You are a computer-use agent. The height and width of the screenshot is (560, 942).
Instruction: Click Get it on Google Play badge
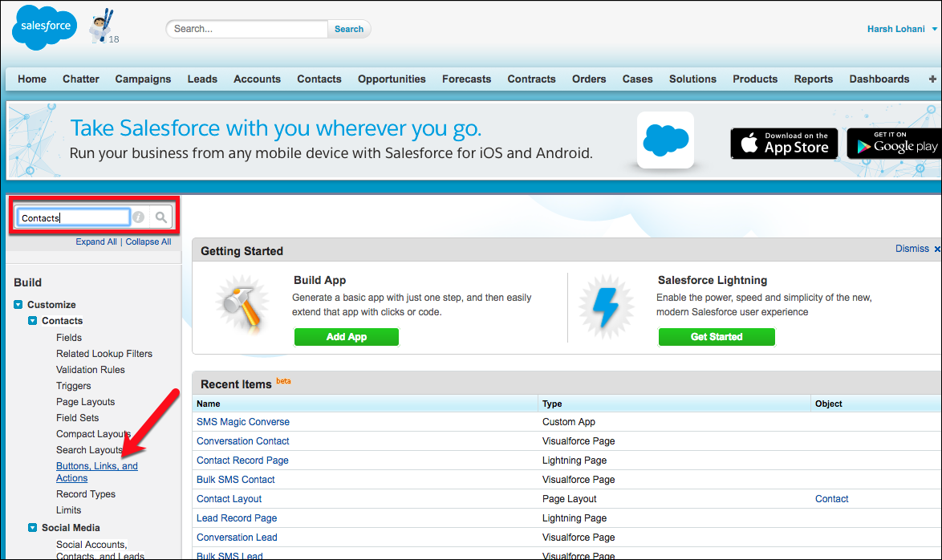point(895,143)
